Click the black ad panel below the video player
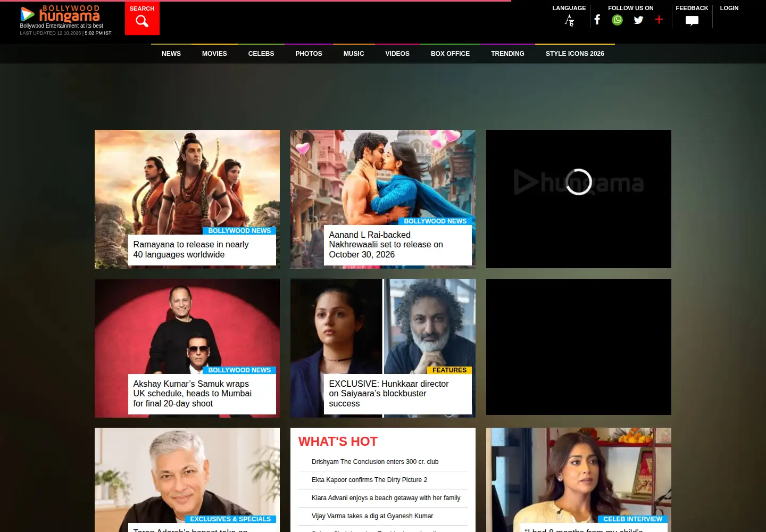The width and height of the screenshot is (766, 532). click(579, 347)
